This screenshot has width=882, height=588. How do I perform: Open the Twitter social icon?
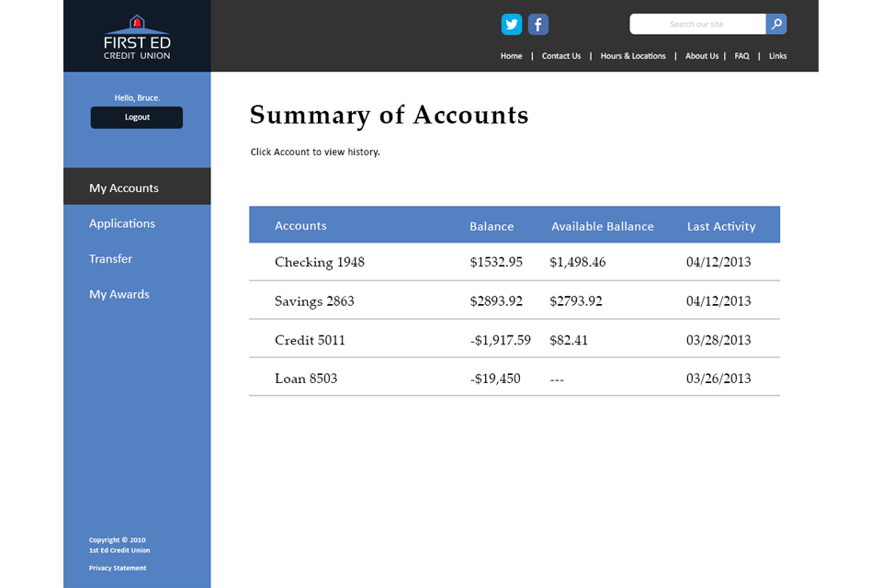tap(512, 25)
